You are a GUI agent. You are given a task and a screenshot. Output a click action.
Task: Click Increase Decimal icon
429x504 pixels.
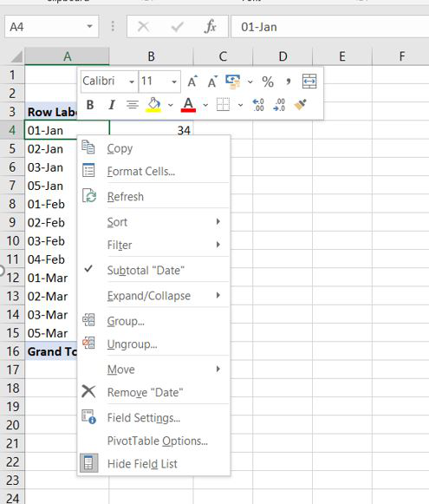coord(258,105)
